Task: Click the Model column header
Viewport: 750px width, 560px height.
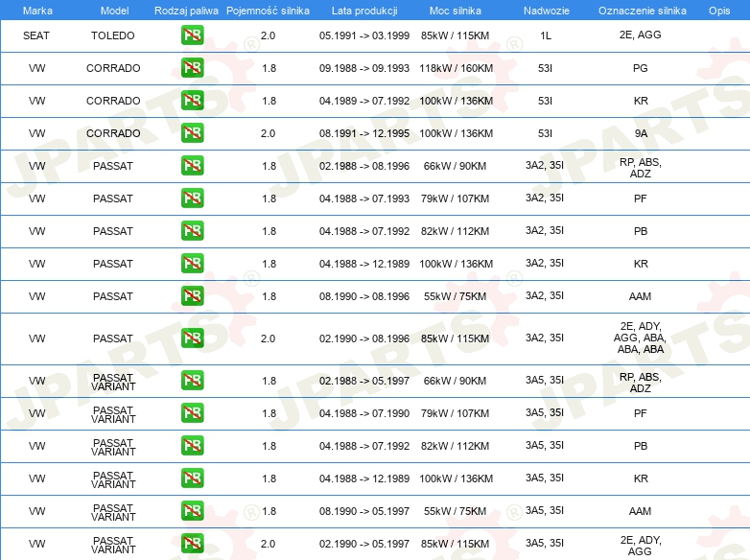Action: coord(114,11)
